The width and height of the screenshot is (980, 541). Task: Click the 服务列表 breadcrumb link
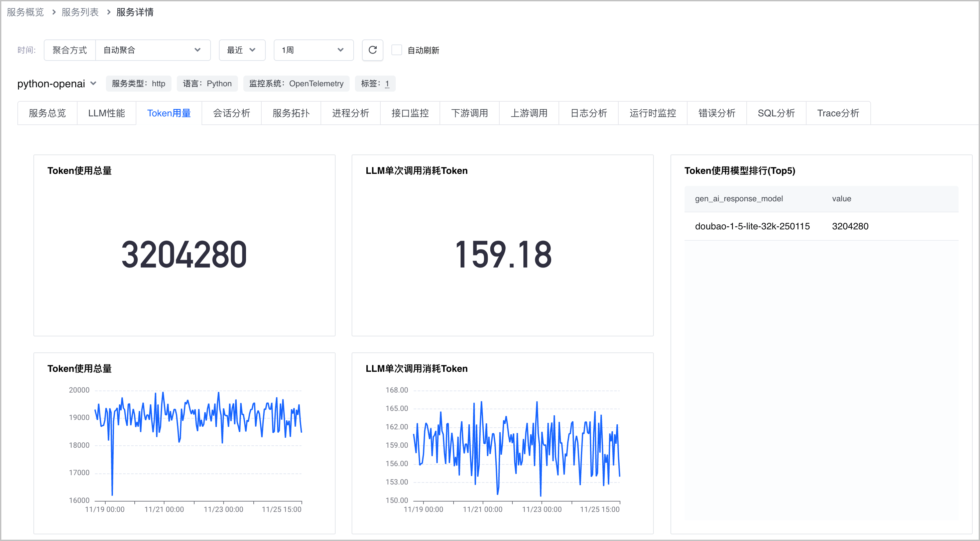click(x=80, y=12)
